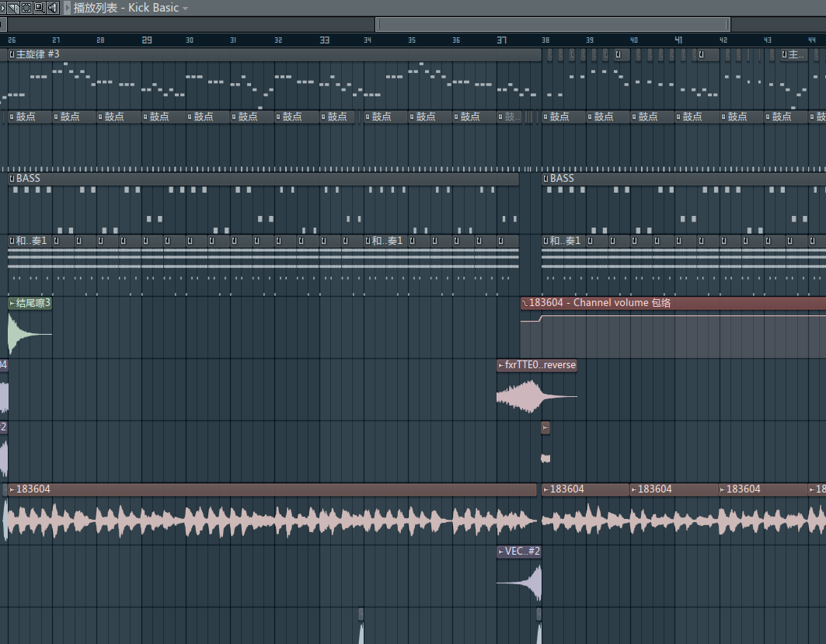Image resolution: width=826 pixels, height=644 pixels.
Task: Select the pencil draw tool in toolbar
Action: [x=13, y=8]
